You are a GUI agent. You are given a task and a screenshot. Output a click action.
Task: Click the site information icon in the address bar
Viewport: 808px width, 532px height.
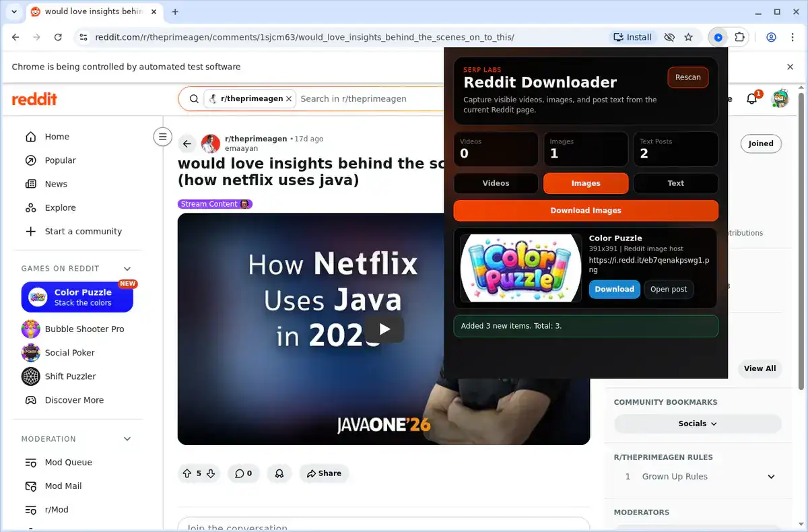[82, 38]
